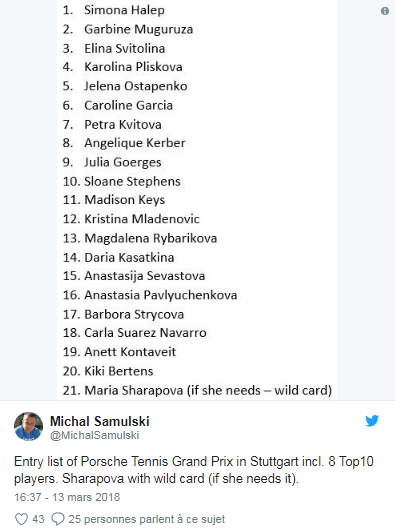The image size is (395, 531).
Task: Open Michal Samulski's profile avatar
Action: (28, 426)
